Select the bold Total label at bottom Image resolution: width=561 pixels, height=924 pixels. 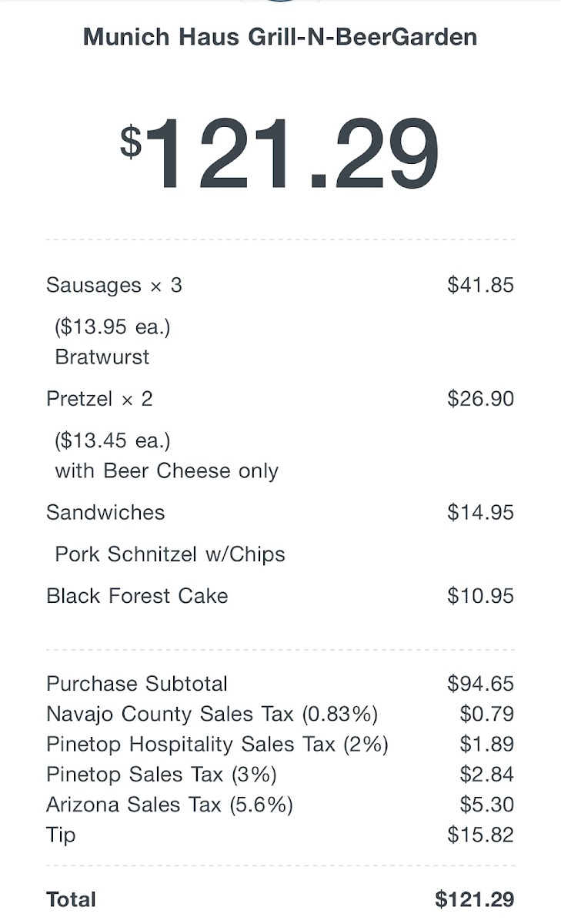(71, 899)
